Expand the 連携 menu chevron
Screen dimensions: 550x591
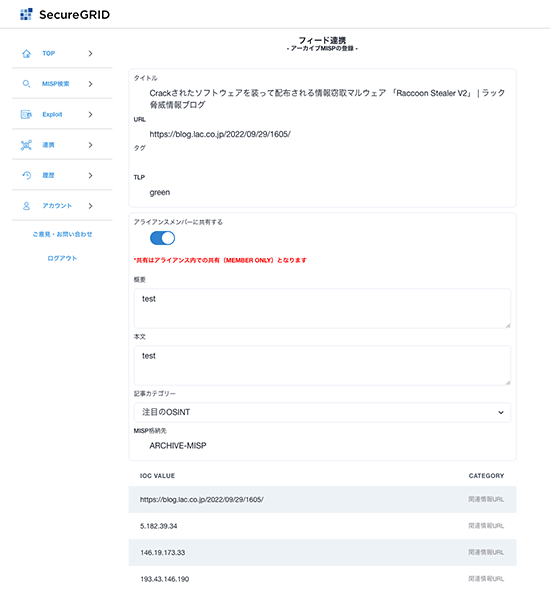[x=90, y=145]
